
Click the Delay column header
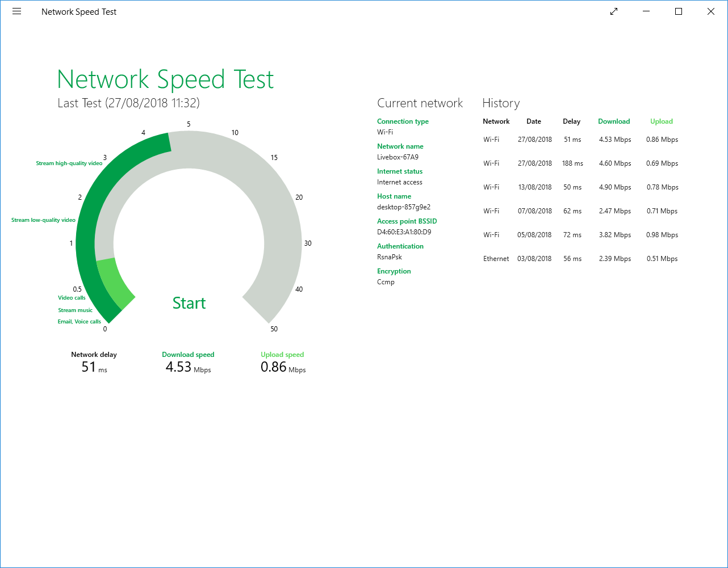pyautogui.click(x=571, y=121)
